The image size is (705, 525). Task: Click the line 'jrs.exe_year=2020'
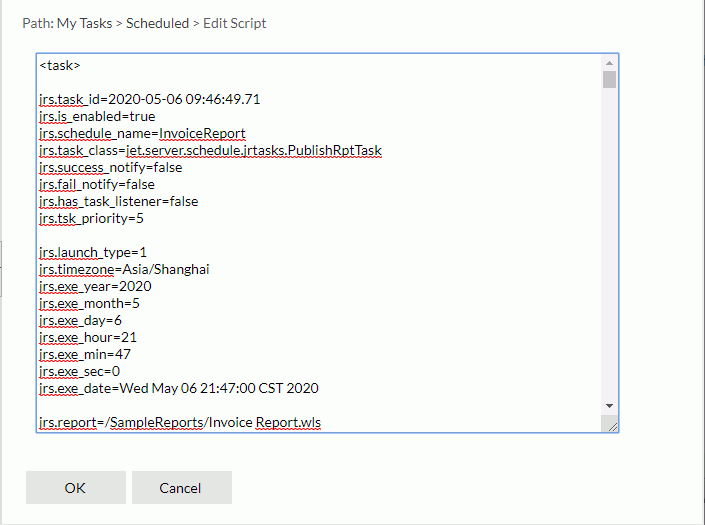(95, 286)
